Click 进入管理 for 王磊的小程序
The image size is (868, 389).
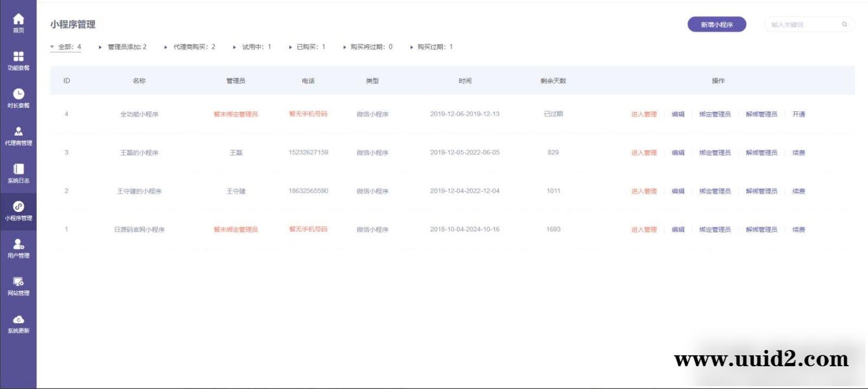pyautogui.click(x=644, y=153)
